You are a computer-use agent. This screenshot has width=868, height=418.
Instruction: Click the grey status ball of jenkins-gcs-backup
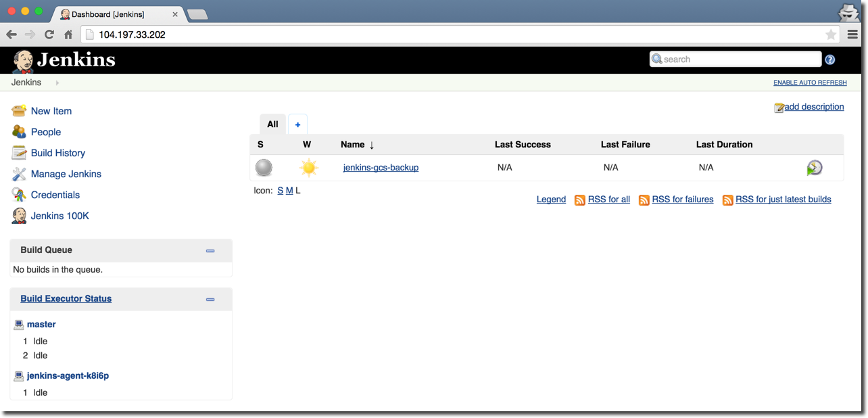264,168
